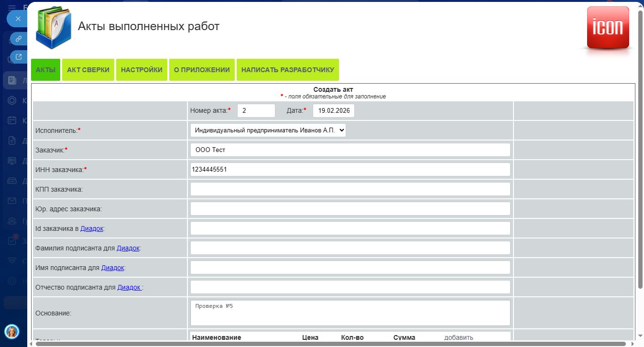Expand the Исполнитель dropdown

[x=268, y=130]
